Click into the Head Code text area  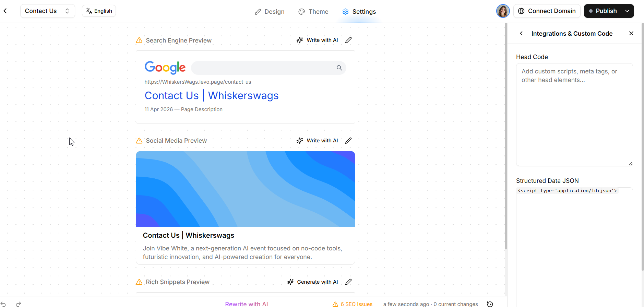click(574, 115)
